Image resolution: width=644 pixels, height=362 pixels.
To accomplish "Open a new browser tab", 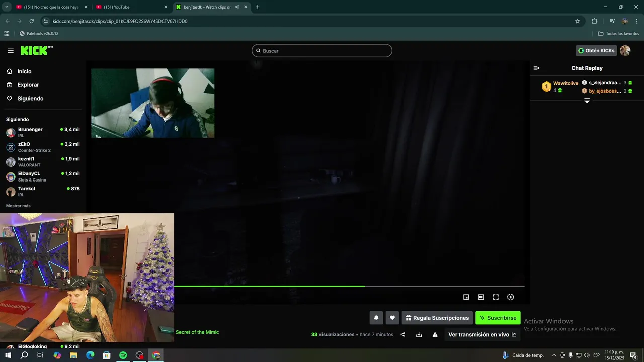I will (x=258, y=7).
